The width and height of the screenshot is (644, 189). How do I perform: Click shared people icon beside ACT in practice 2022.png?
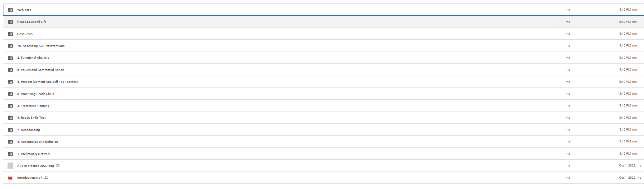tap(58, 166)
